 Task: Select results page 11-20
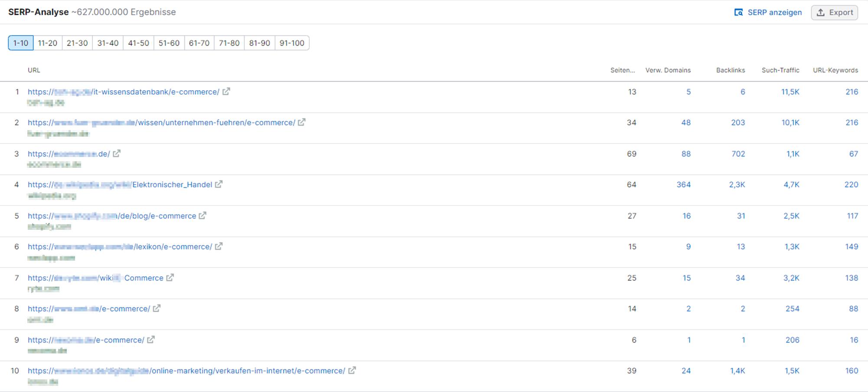[x=48, y=43]
